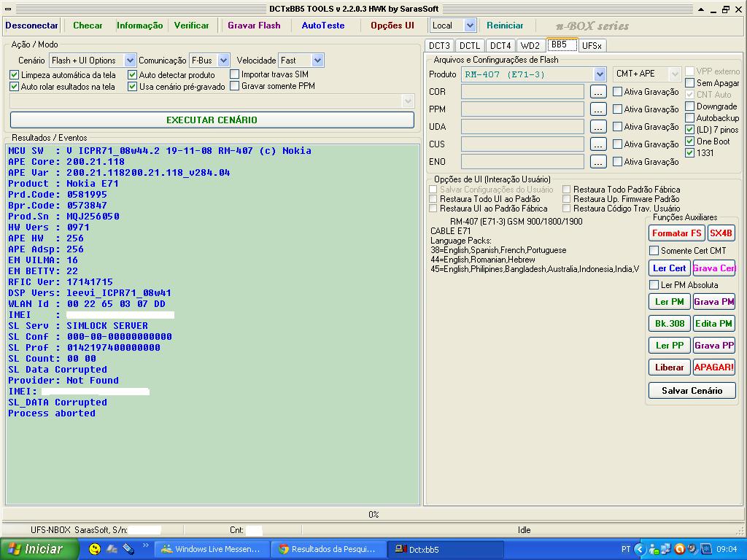Click the Formatar FS button
The image size is (747, 560).
coord(676,233)
